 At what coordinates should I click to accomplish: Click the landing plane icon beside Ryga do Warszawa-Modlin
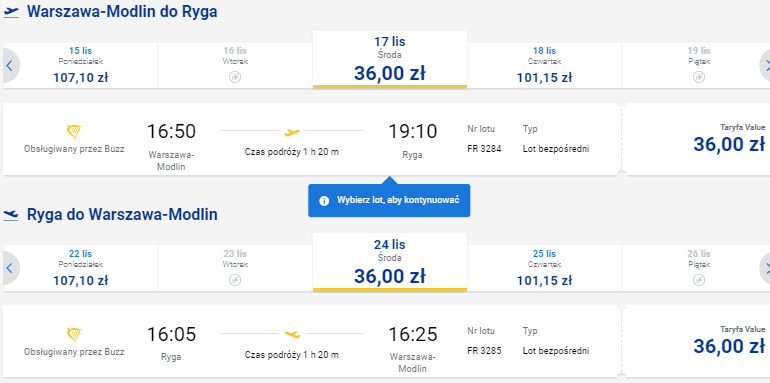(11, 215)
